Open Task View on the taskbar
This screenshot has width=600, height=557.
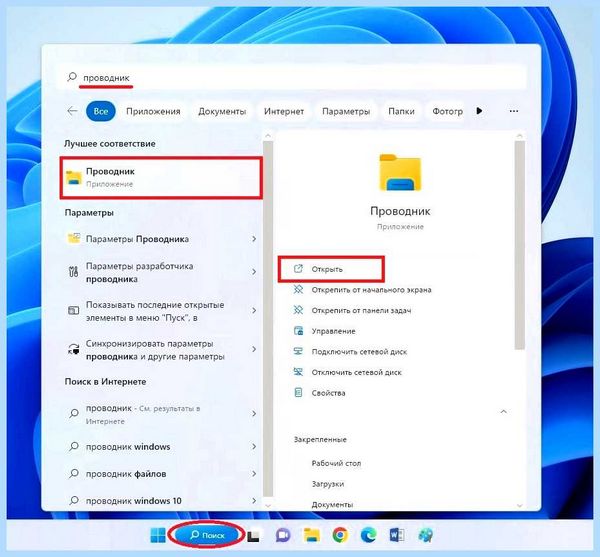[254, 536]
